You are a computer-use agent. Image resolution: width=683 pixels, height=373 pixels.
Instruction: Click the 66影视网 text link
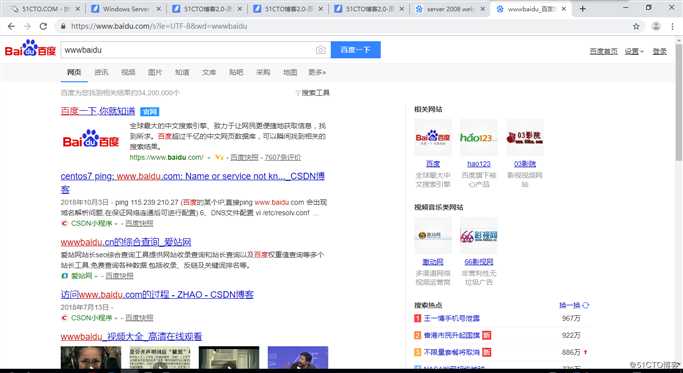tap(479, 262)
